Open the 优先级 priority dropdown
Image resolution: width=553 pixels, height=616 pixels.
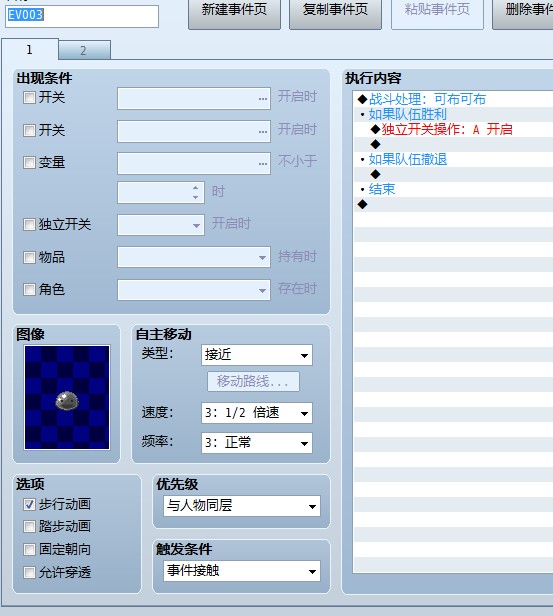(x=242, y=506)
